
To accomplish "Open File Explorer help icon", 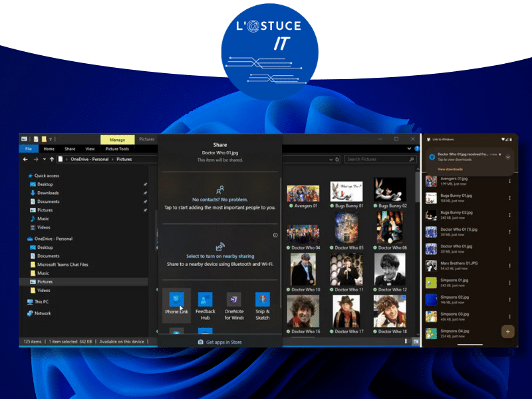I will coord(416,148).
